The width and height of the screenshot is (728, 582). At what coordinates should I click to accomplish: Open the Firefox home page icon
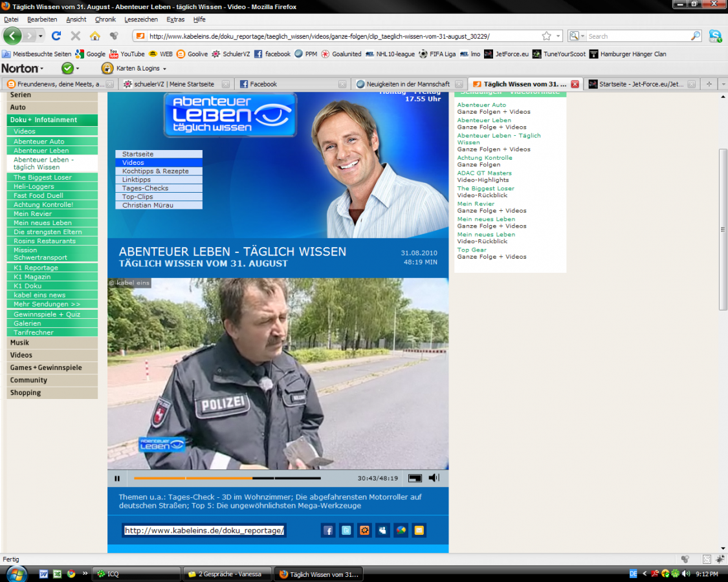coord(94,36)
